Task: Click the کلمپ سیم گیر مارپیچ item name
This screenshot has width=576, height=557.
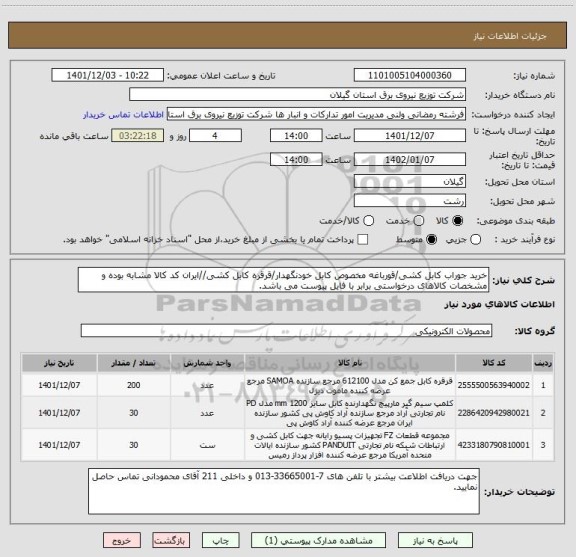Action: (350, 413)
